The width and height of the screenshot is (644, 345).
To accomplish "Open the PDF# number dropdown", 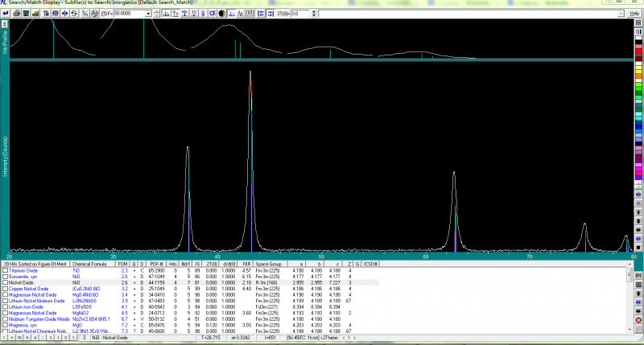I will 148,14.
